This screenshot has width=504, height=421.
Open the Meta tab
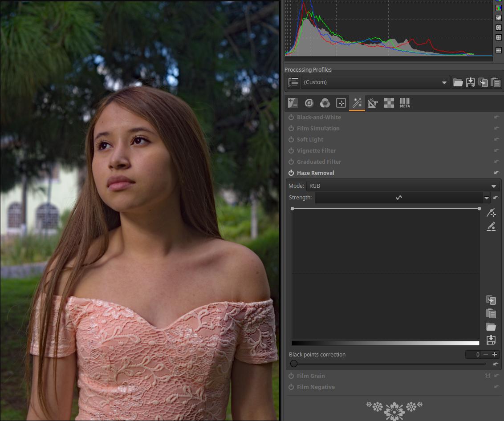click(405, 103)
